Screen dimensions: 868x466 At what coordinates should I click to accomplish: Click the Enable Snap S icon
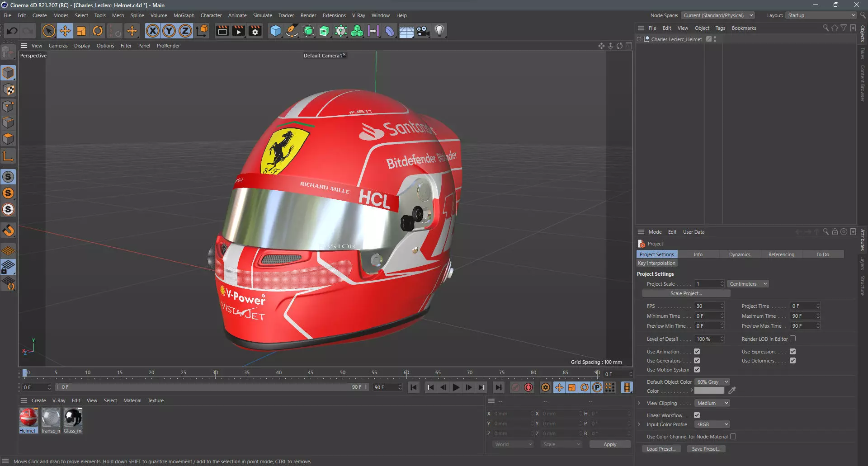9,177
